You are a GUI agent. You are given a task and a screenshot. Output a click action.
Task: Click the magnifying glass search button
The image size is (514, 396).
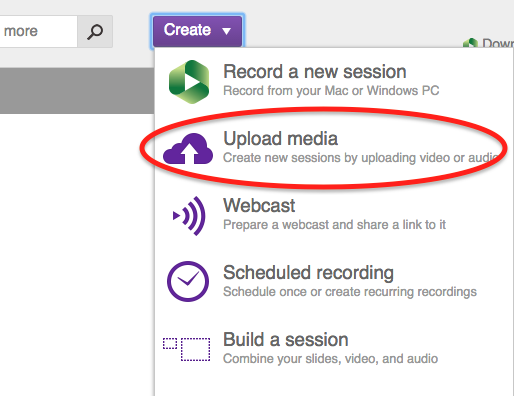(95, 32)
